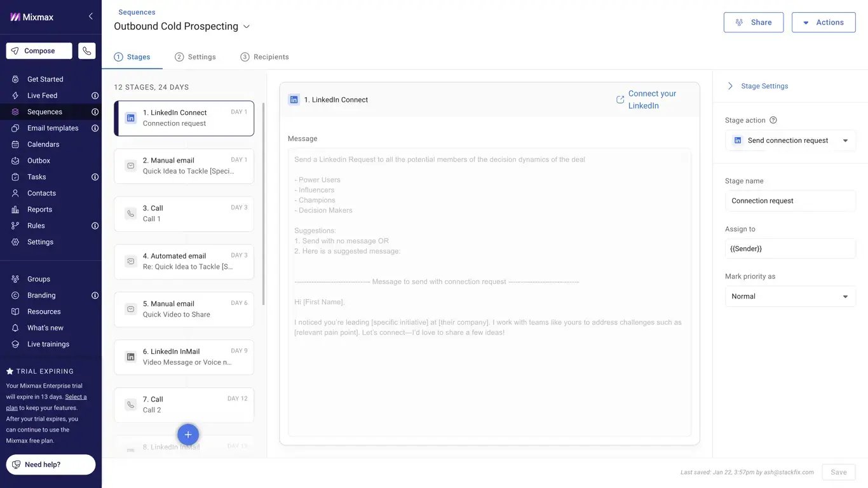Select stage 2 Manual email card

point(184,166)
